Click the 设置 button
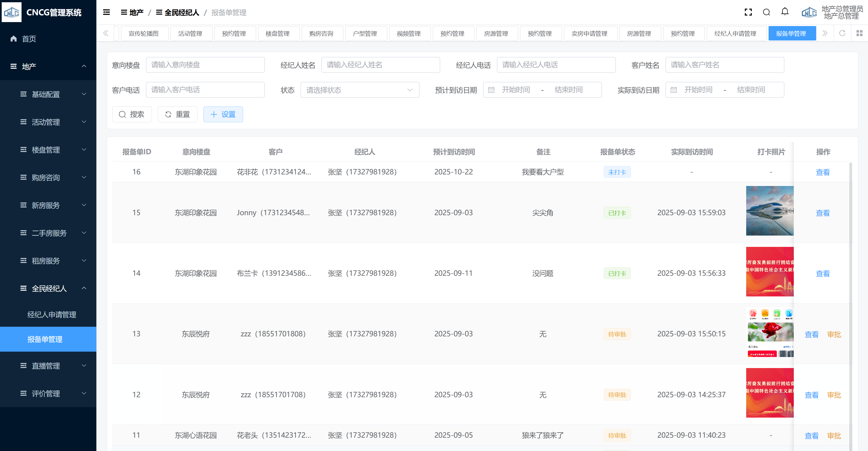 223,114
